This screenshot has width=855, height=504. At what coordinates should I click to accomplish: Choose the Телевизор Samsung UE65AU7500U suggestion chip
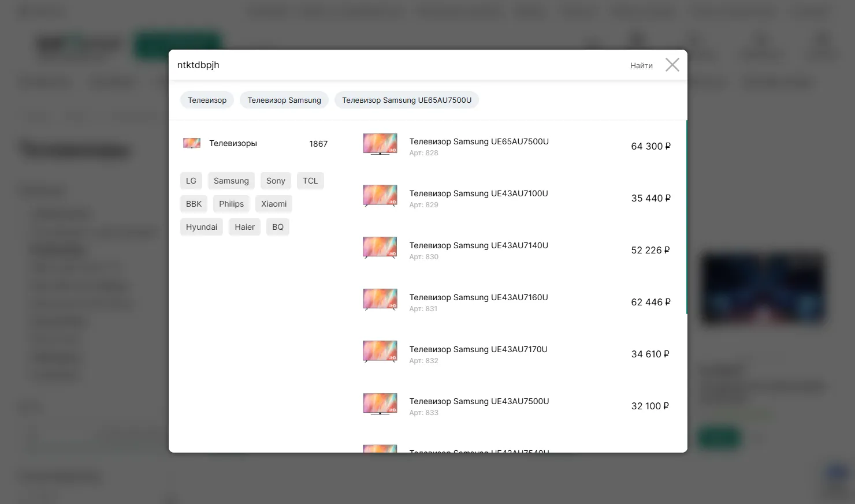pos(407,100)
